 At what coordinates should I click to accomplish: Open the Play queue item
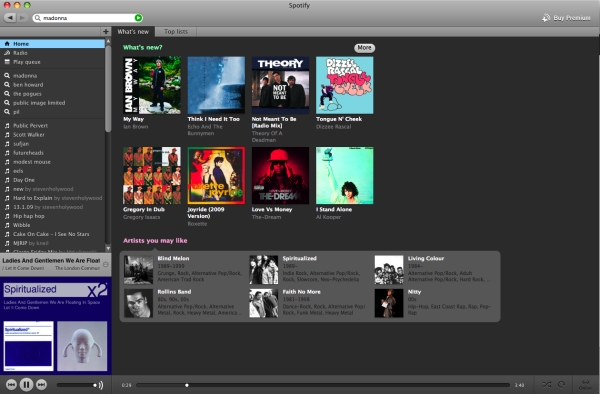[x=52, y=62]
